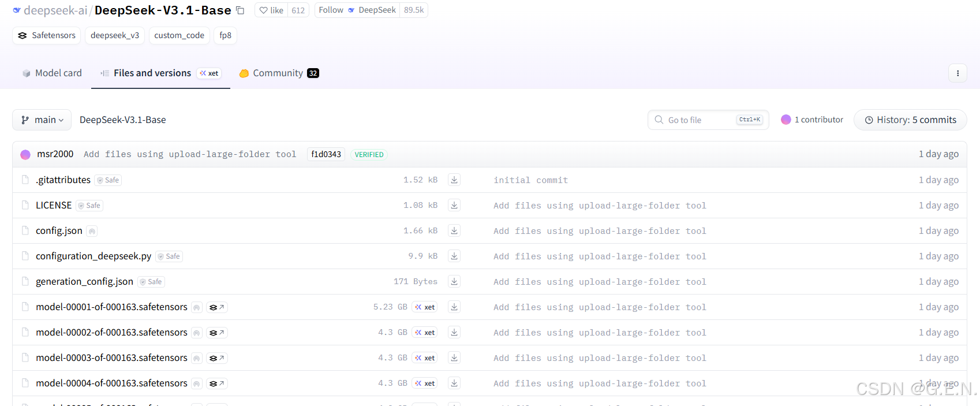
Task: Open safetensors viewer for model-00003 file
Action: 217,358
